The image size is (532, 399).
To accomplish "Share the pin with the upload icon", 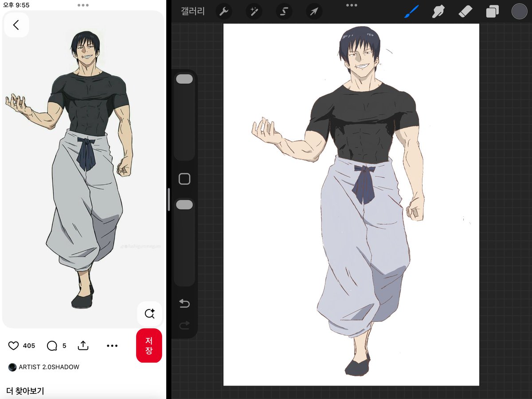I will (x=83, y=346).
